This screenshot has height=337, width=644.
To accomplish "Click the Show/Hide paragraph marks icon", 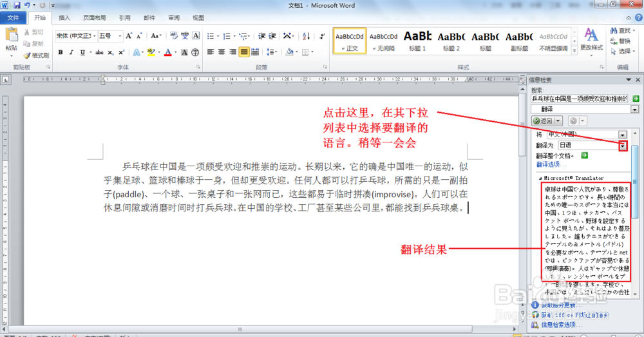I will pyautogui.click(x=322, y=36).
